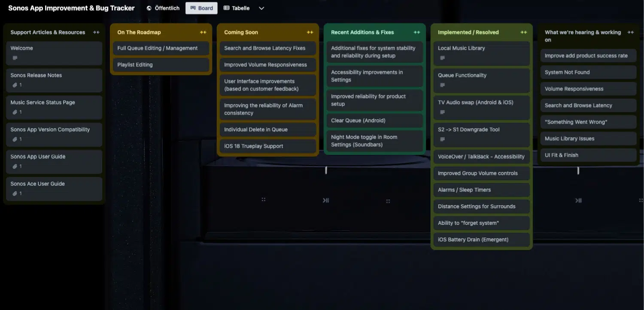The image size is (644, 310).
Task: Click the Coming Soon list title
Action: tap(241, 32)
